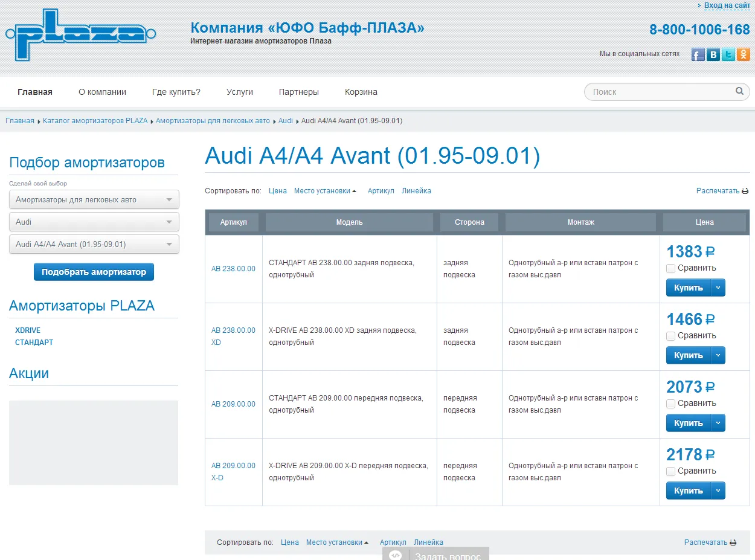
Task: Click the Компания «ЮФО Бафф-ПЛАЗА» title
Action: pyautogui.click(x=307, y=28)
